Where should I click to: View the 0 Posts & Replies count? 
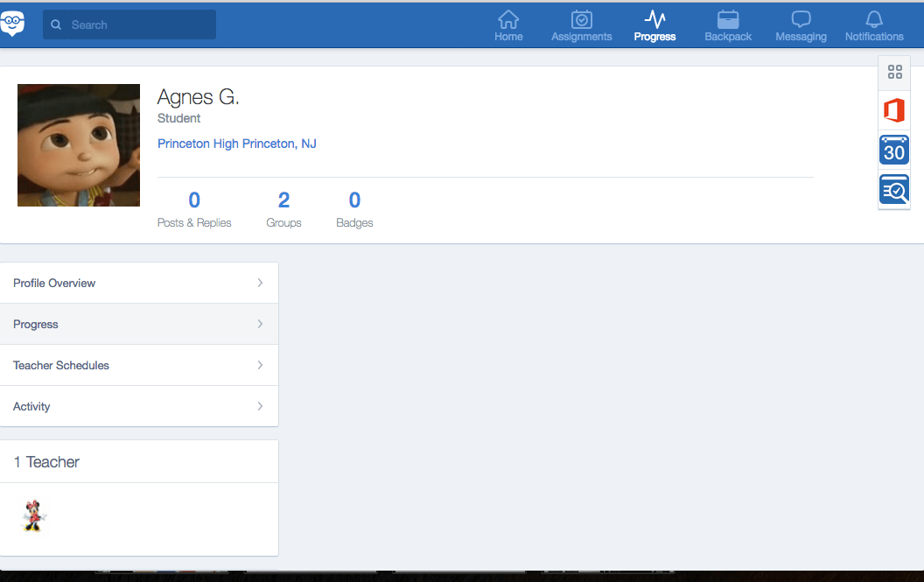[x=194, y=209]
